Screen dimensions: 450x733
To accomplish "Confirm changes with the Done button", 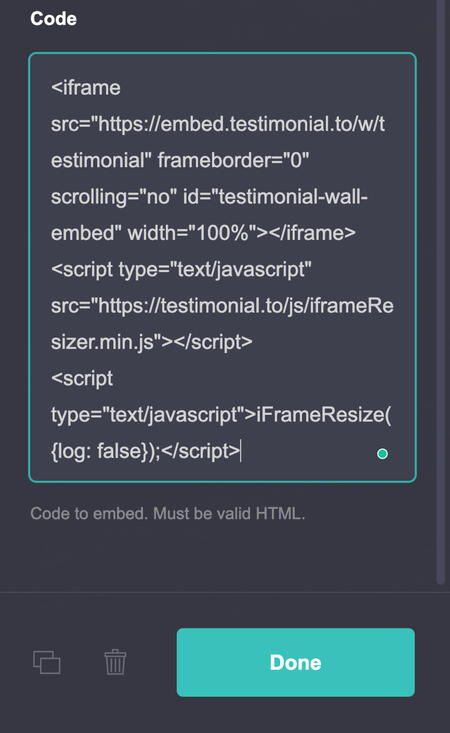I will coord(295,662).
